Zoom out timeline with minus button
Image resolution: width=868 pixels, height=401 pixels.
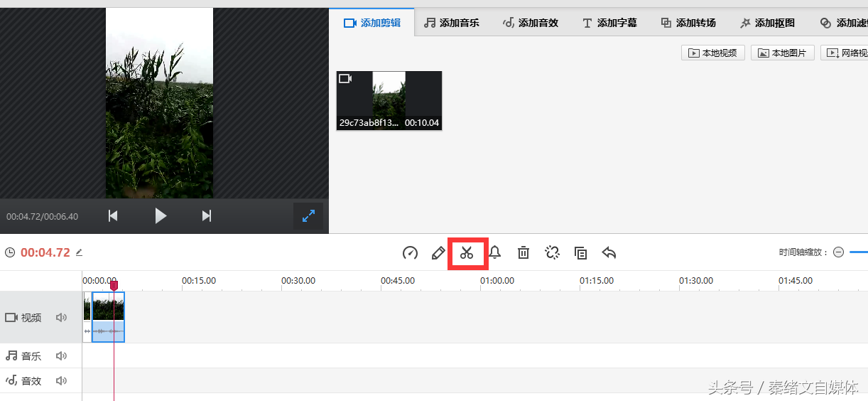click(x=838, y=252)
